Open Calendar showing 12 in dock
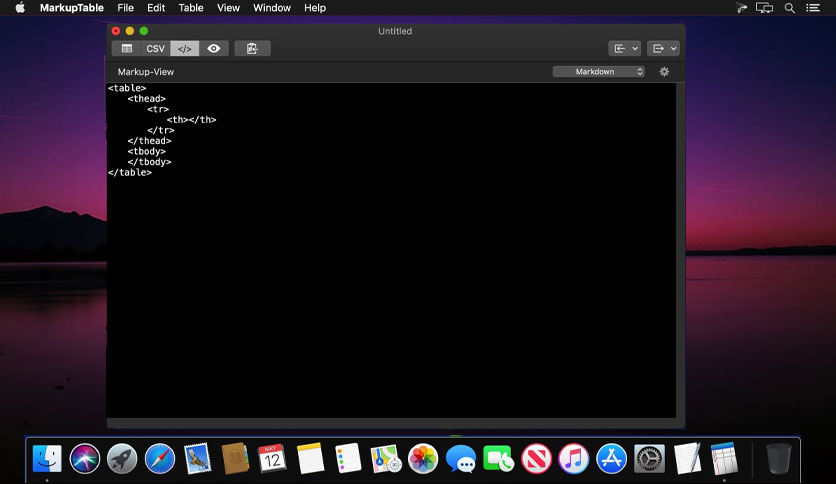 pos(272,458)
